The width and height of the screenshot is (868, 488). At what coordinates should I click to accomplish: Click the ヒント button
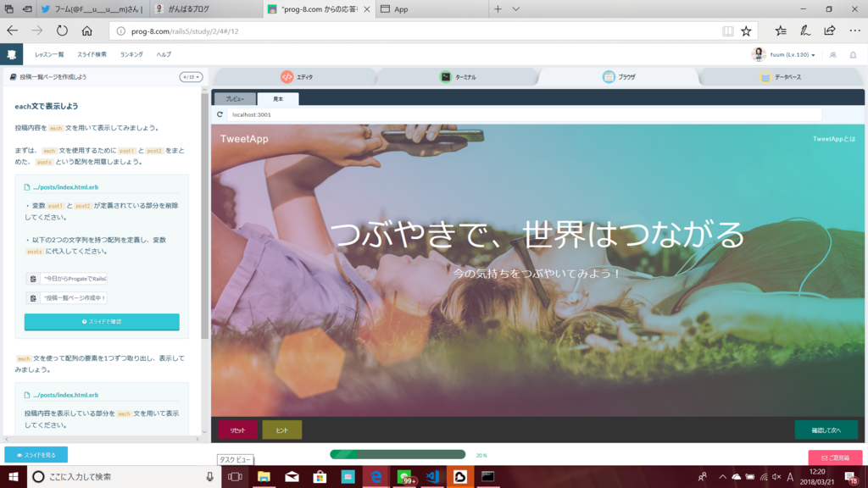pos(281,430)
